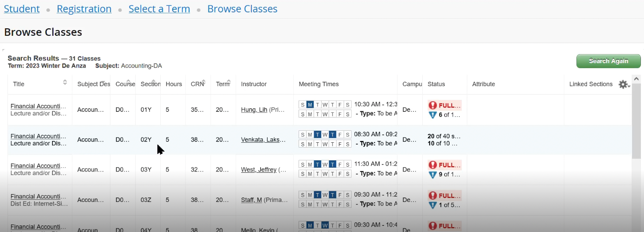The image size is (644, 232).
Task: Open Financial Accounting title link for section 02Y
Action: pos(38,136)
